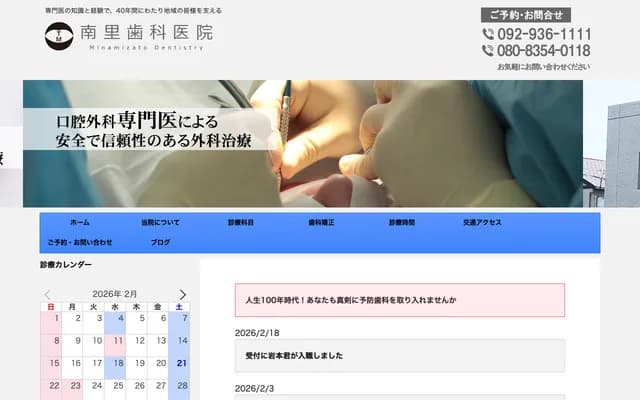Select February 11 in the calendar

tap(115, 346)
